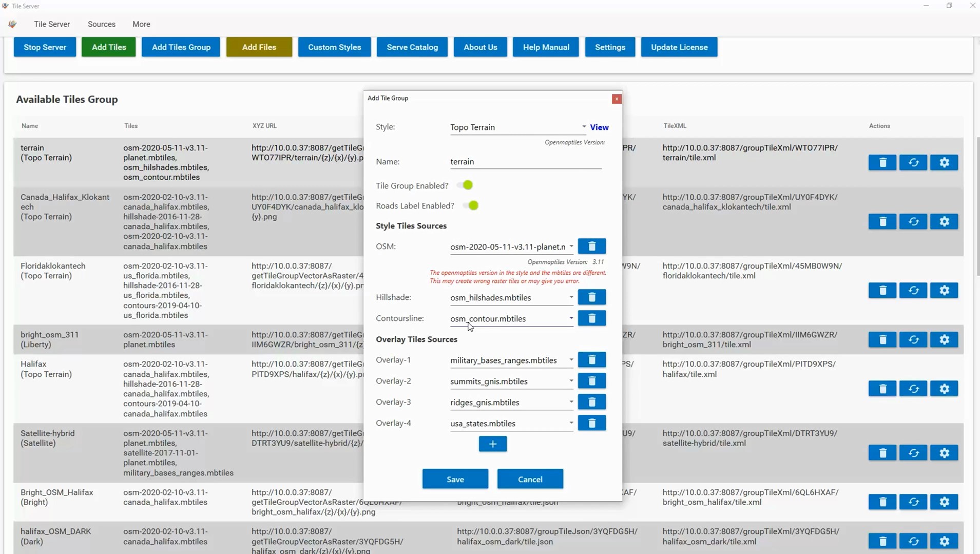
Task: Save the tile group in dialog
Action: coord(455,479)
